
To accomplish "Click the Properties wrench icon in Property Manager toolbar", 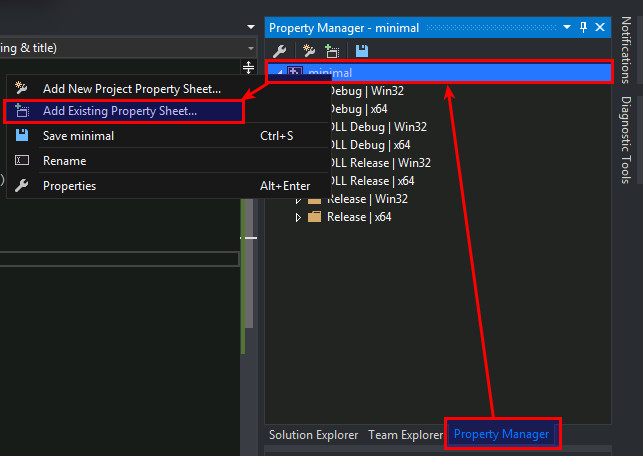I will pyautogui.click(x=279, y=51).
